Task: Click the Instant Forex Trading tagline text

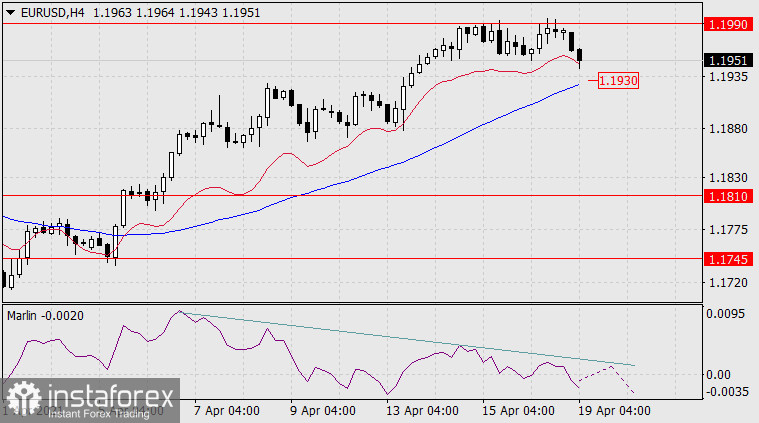Action: pyautogui.click(x=102, y=413)
